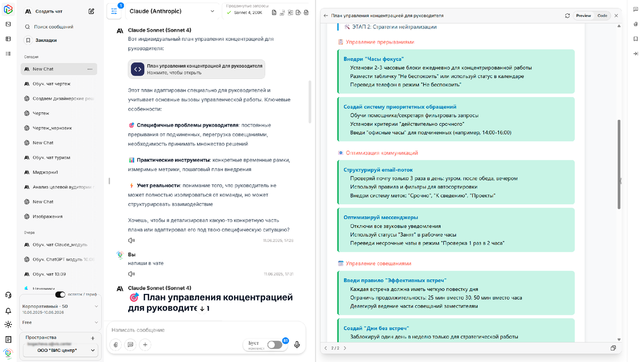
Task: Select Sonnet 4, 200K model option
Action: tap(247, 12)
